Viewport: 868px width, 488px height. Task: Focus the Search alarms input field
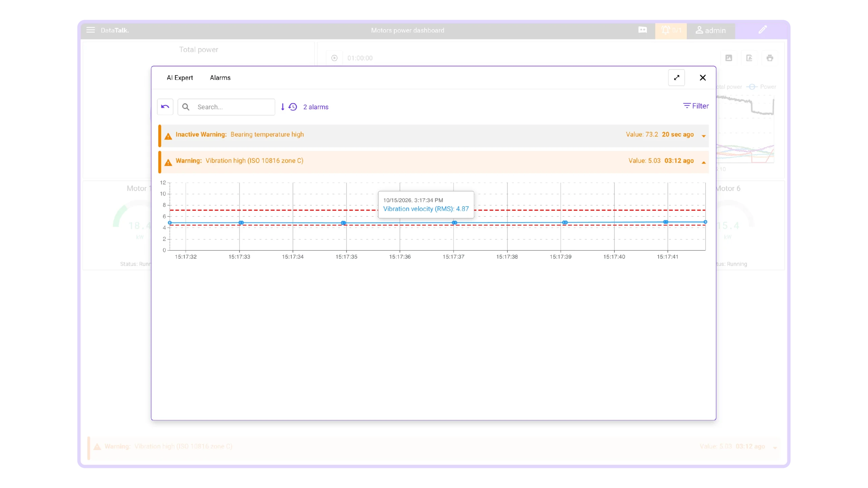pyautogui.click(x=226, y=107)
